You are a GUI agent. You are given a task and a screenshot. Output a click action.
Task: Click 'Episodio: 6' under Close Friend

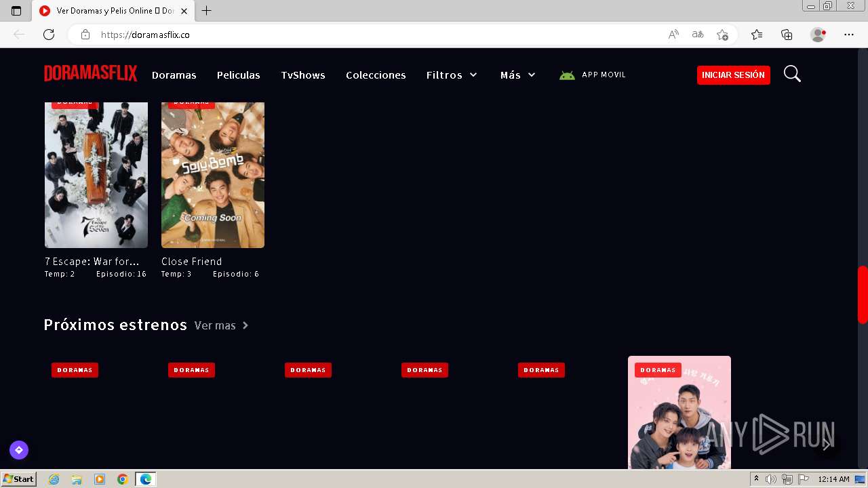(236, 274)
